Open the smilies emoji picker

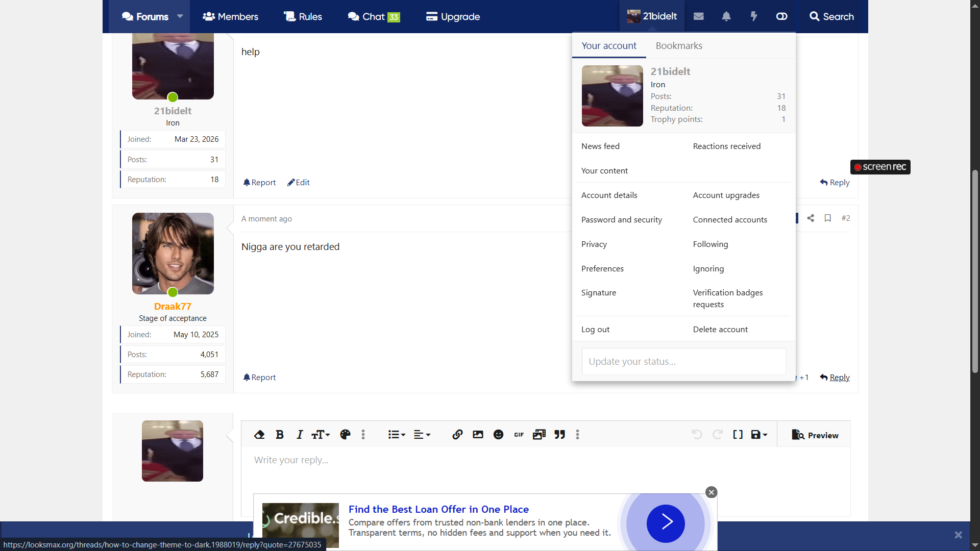499,435
